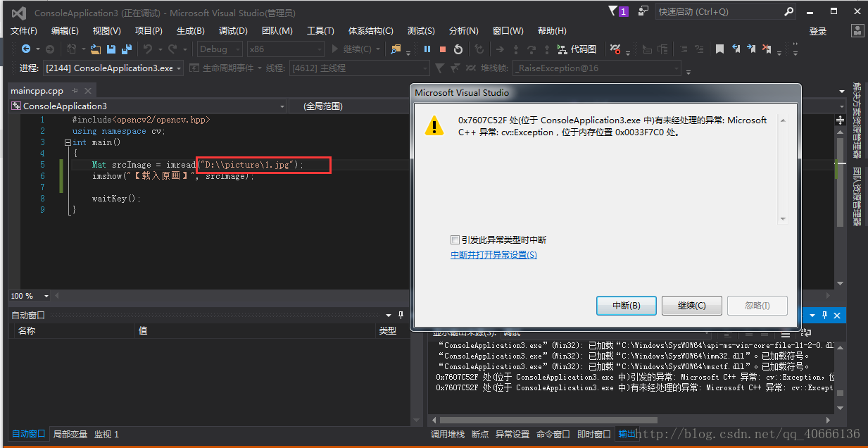
Task: Click the Redo arrow icon
Action: coord(172,49)
